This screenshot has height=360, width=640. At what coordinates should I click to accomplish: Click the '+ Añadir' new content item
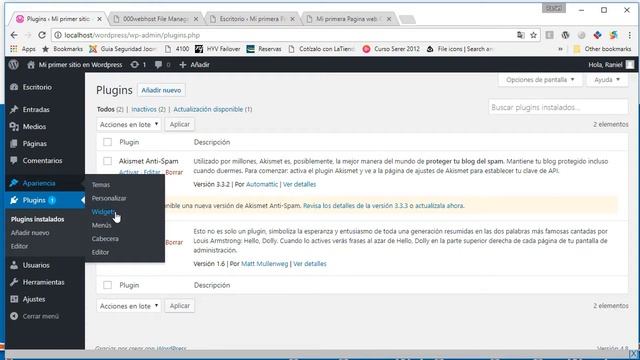(194, 64)
